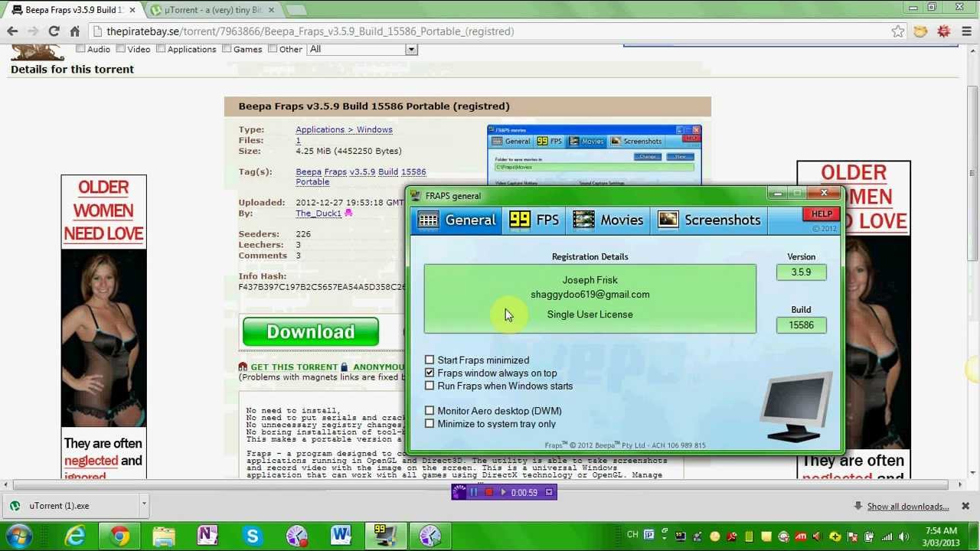980x551 pixels.
Task: Open the Movies tab in FRAPS
Action: pyautogui.click(x=608, y=220)
